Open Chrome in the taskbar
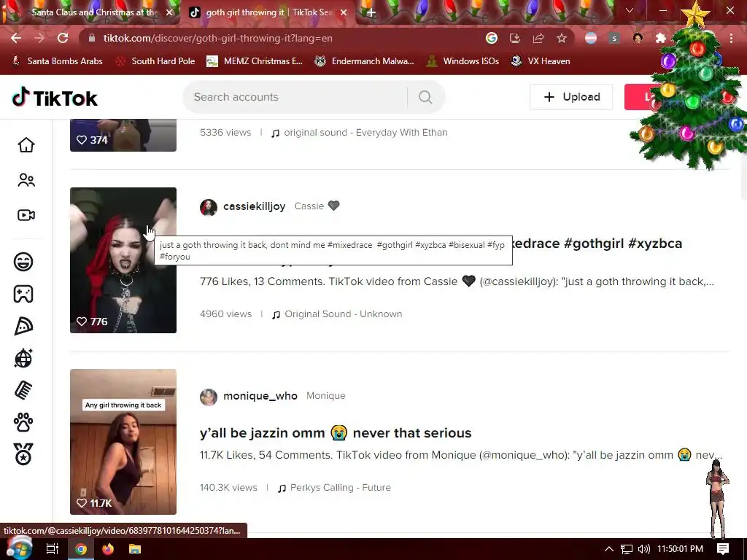The width and height of the screenshot is (747, 560). [81, 549]
